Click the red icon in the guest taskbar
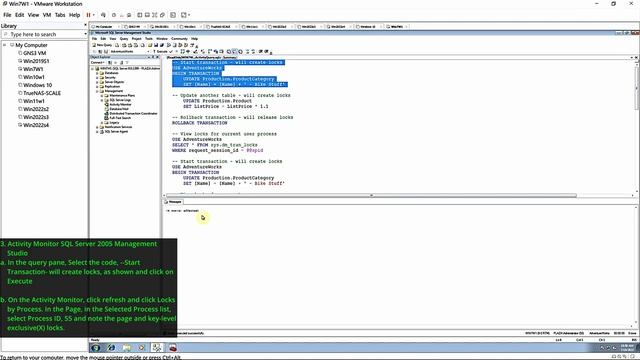The image size is (640, 360). [x=173, y=348]
